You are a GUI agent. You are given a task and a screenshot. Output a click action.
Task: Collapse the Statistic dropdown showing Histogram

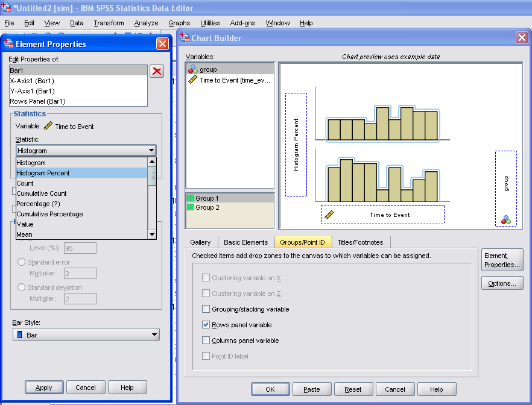point(151,151)
